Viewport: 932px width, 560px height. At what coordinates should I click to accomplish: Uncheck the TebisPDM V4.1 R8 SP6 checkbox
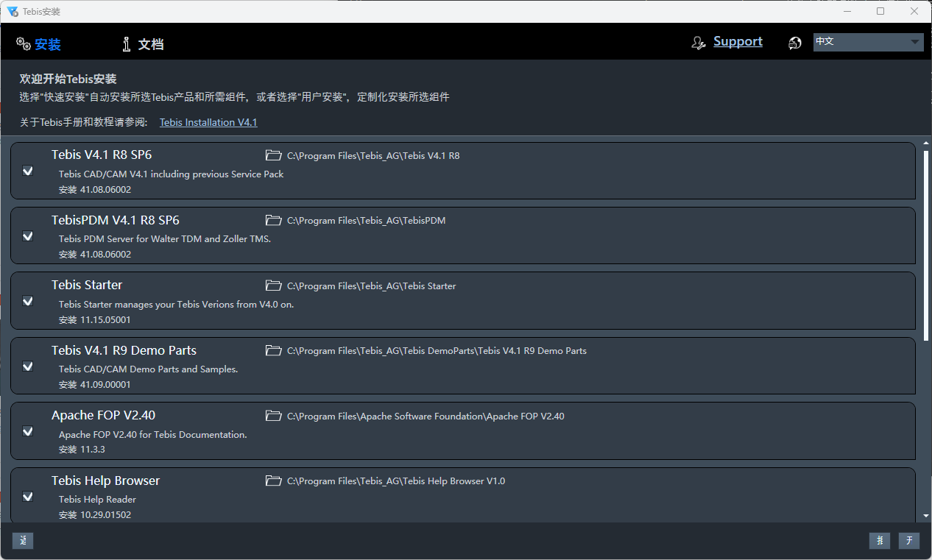[x=28, y=236]
